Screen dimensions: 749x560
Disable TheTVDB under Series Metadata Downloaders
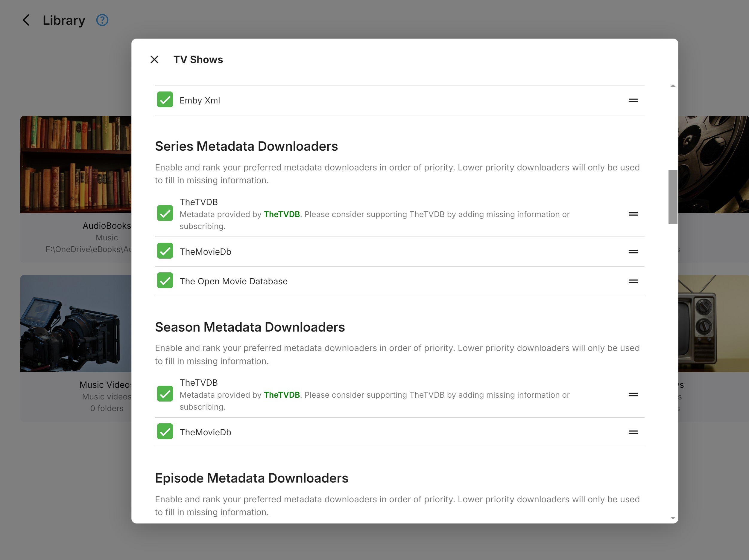(x=165, y=213)
